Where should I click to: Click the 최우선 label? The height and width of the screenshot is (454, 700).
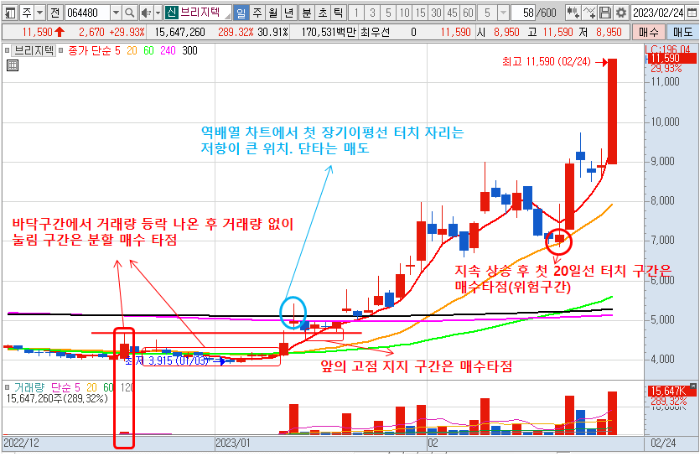(x=375, y=32)
